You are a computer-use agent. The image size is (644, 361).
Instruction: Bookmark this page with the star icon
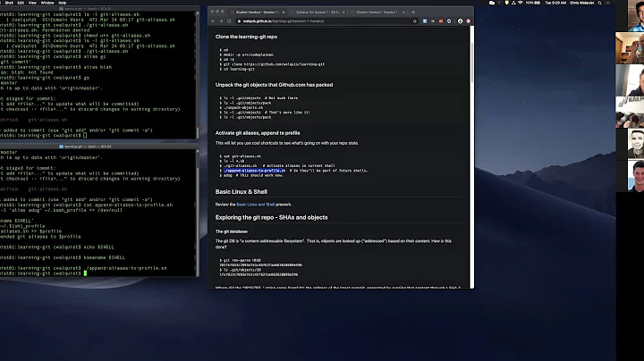click(415, 21)
